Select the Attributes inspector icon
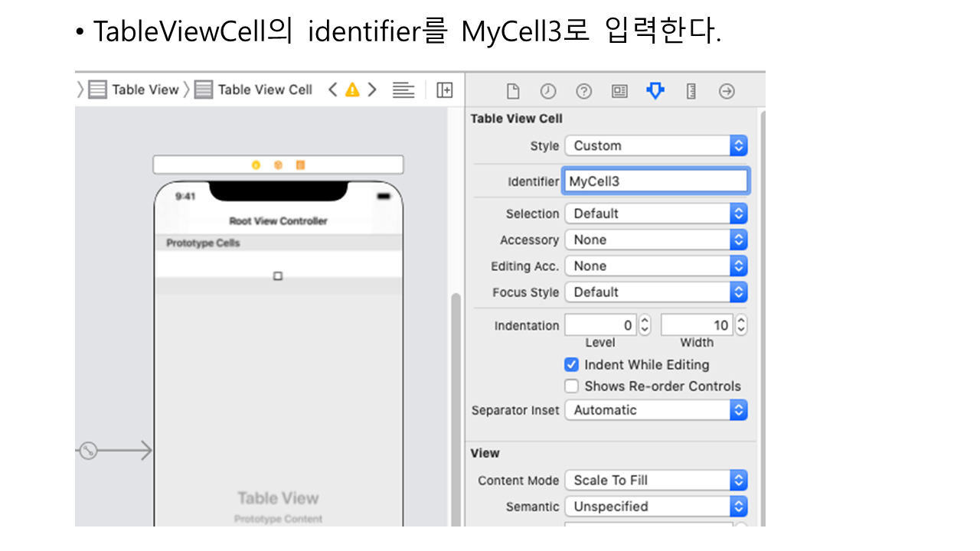Viewport: 980px width, 551px height. 655,91
